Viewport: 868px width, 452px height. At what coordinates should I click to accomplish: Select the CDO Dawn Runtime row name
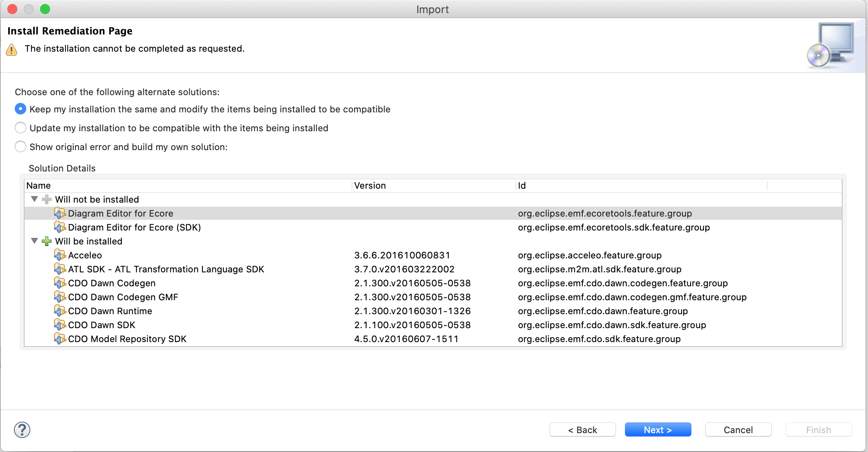(110, 311)
